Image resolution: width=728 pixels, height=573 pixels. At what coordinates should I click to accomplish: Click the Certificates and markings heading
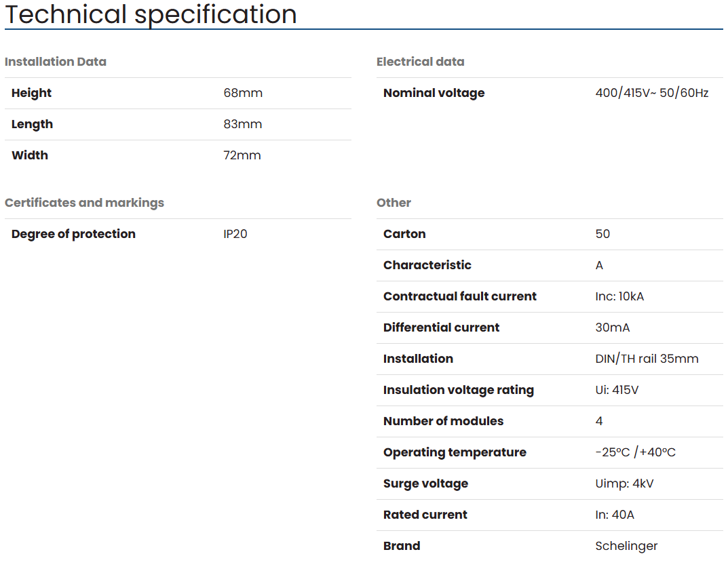tap(85, 203)
